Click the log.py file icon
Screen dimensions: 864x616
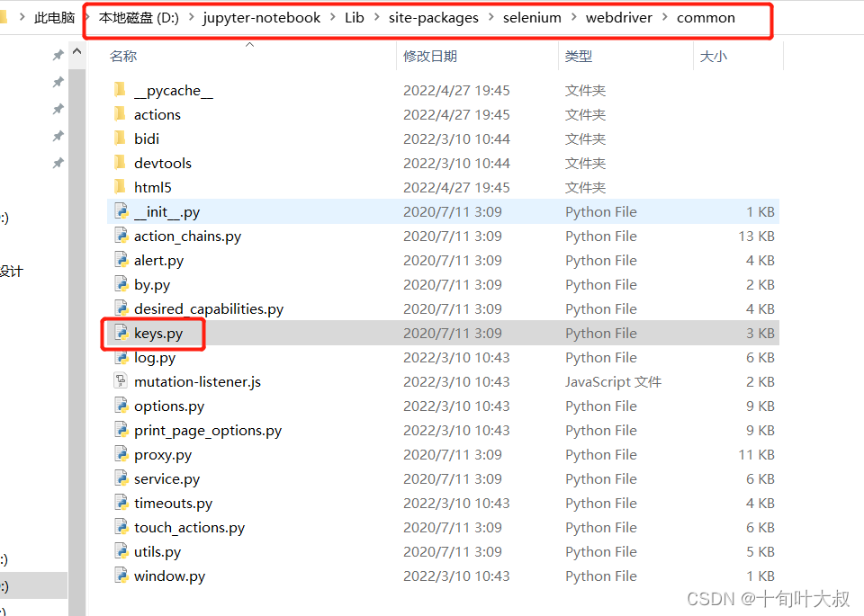(121, 357)
